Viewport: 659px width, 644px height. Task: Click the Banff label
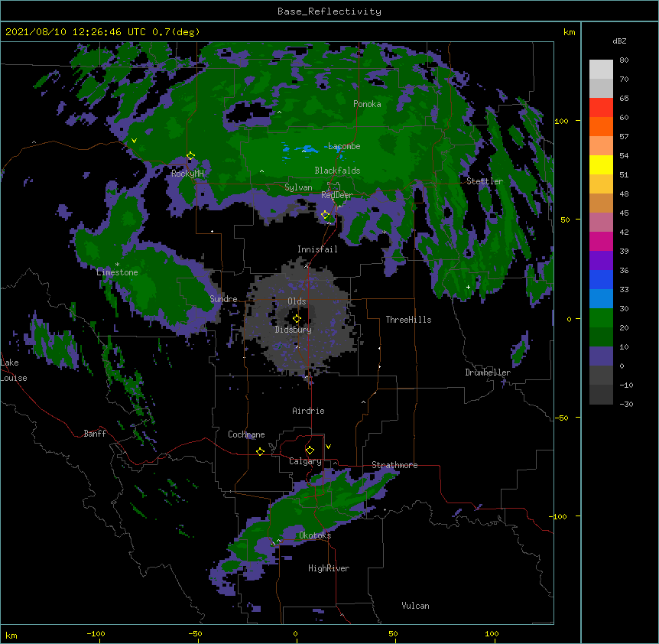pyautogui.click(x=95, y=434)
